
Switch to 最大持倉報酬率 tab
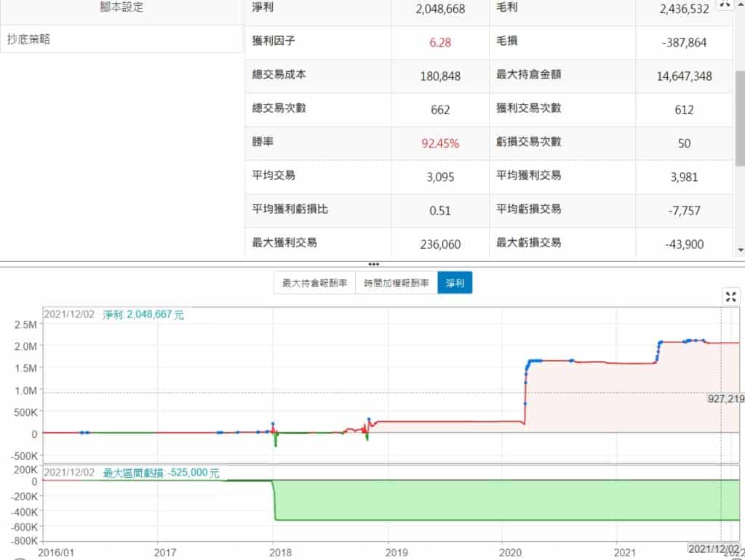(x=314, y=283)
